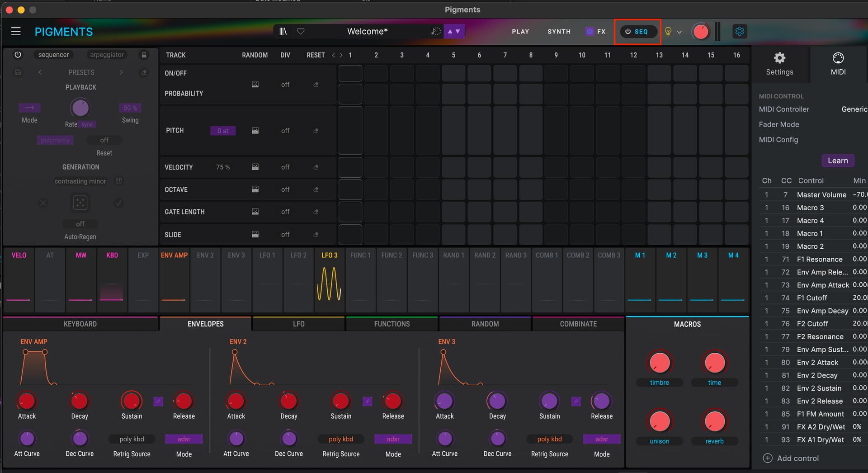Image resolution: width=868 pixels, height=473 pixels.
Task: Click the preset up/down arrows button
Action: tap(454, 31)
